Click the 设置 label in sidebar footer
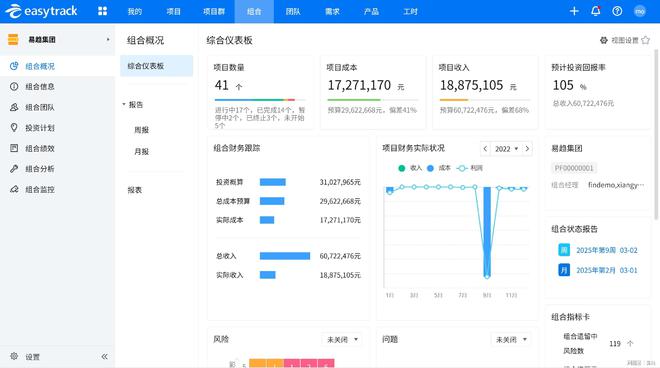Image resolution: width=660 pixels, height=368 pixels. tap(32, 357)
